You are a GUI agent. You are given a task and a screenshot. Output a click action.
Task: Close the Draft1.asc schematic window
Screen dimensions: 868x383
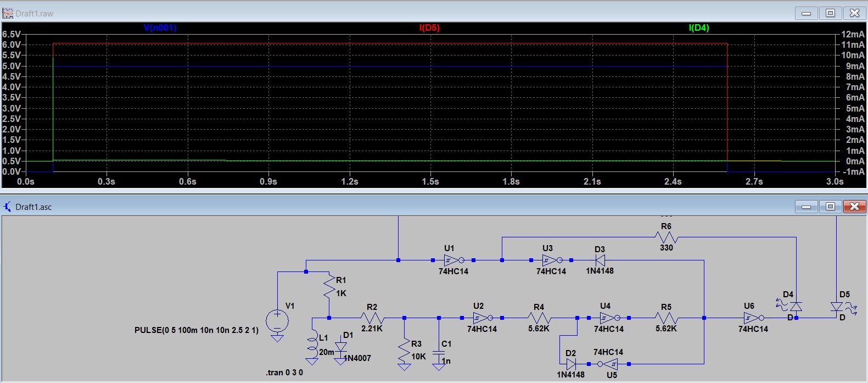[854, 207]
